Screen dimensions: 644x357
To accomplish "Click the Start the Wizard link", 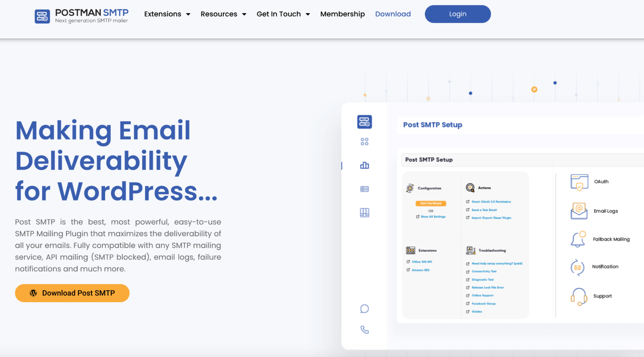I will pyautogui.click(x=431, y=203).
